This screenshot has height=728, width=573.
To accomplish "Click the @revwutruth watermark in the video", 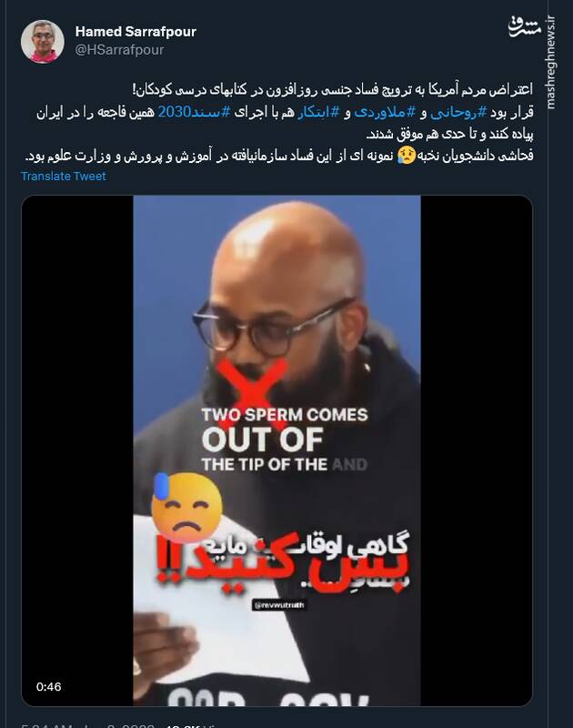I will tap(279, 605).
